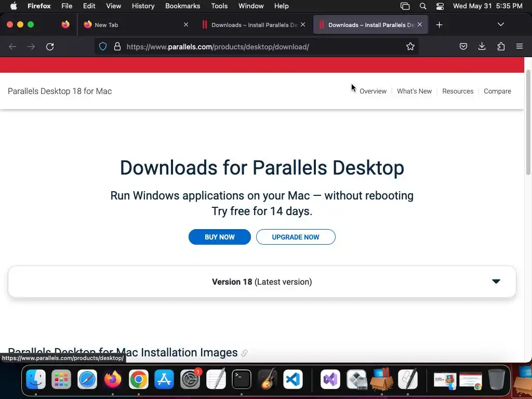This screenshot has width=532, height=399.
Task: Open the list all tabs dropdown chevron
Action: point(500,24)
